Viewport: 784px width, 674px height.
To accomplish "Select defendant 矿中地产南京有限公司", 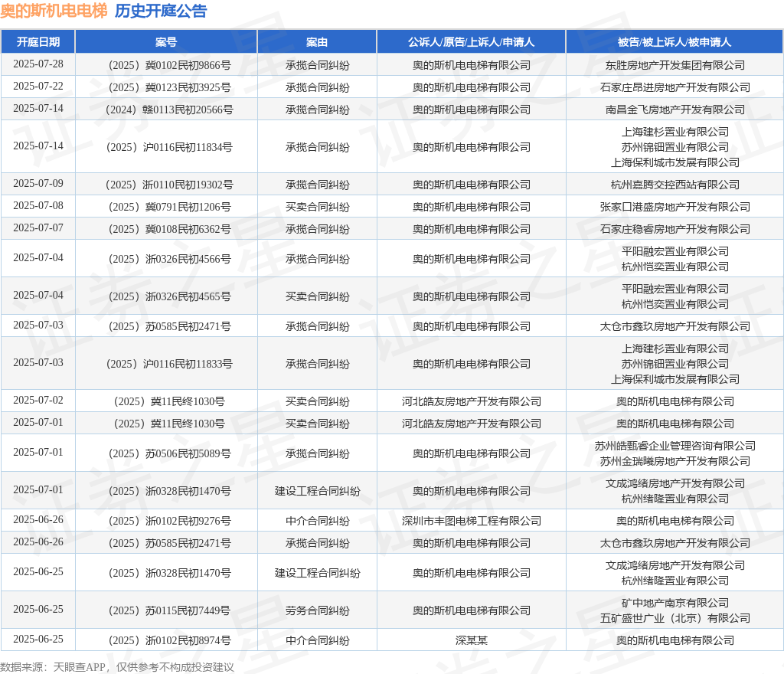I will pyautogui.click(x=675, y=603).
